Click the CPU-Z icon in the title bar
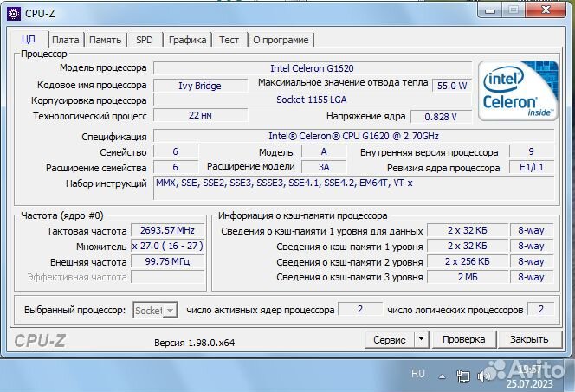 click(x=14, y=11)
